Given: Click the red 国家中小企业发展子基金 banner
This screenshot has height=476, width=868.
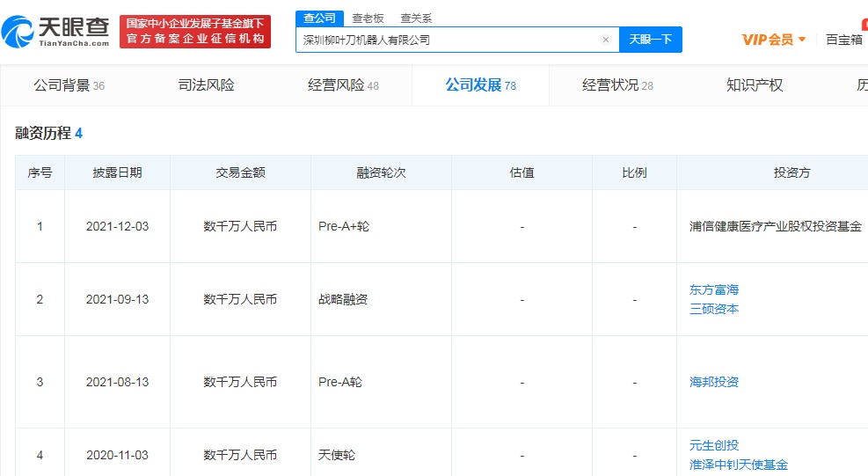Looking at the screenshot, I should point(195,32).
